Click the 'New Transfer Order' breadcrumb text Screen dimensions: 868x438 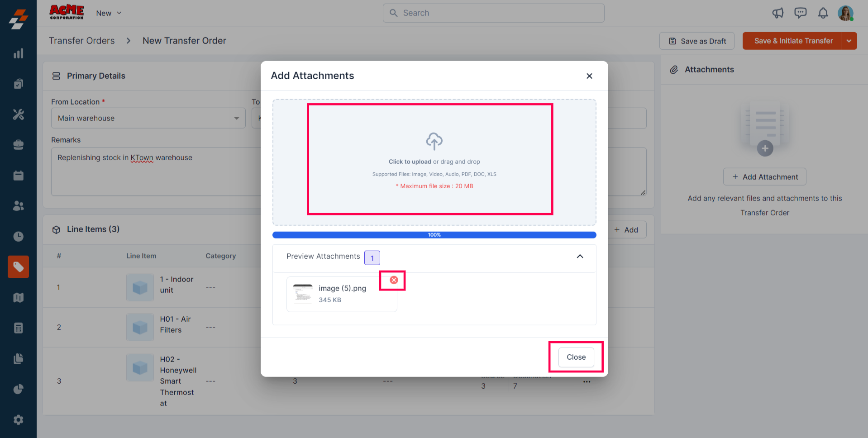click(184, 41)
